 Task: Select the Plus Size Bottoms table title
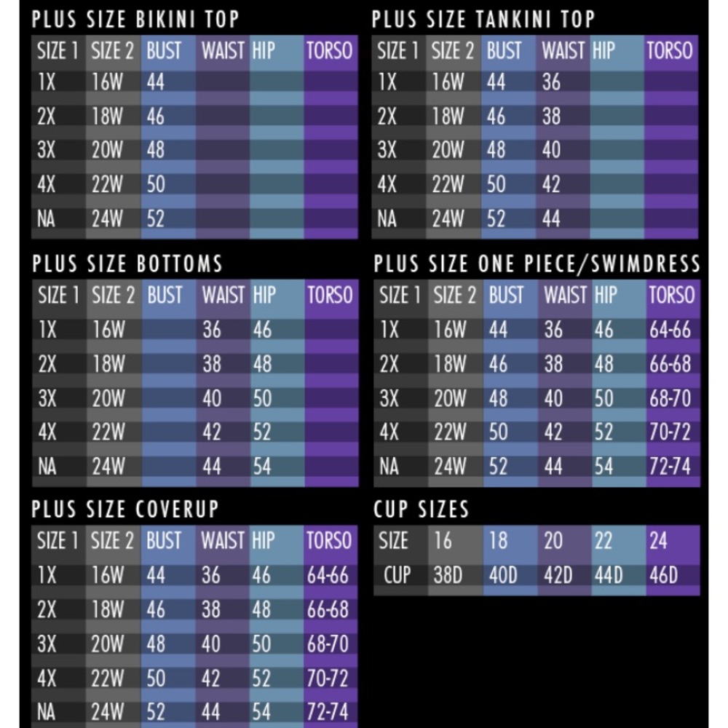127,263
